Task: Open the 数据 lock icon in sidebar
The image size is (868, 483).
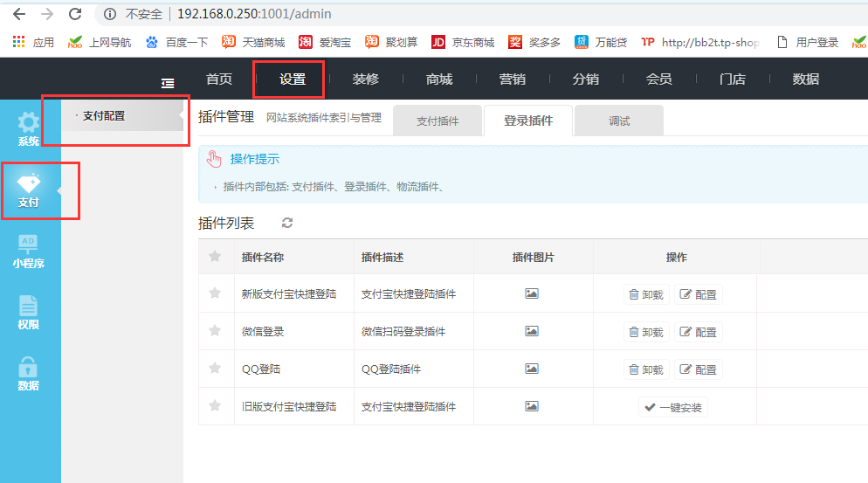Action: point(29,372)
